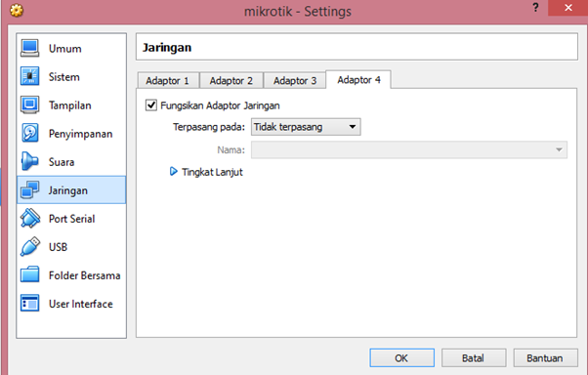This screenshot has height=375, width=588.
Task: Switch to Adaptor 2 tab
Action: (231, 81)
